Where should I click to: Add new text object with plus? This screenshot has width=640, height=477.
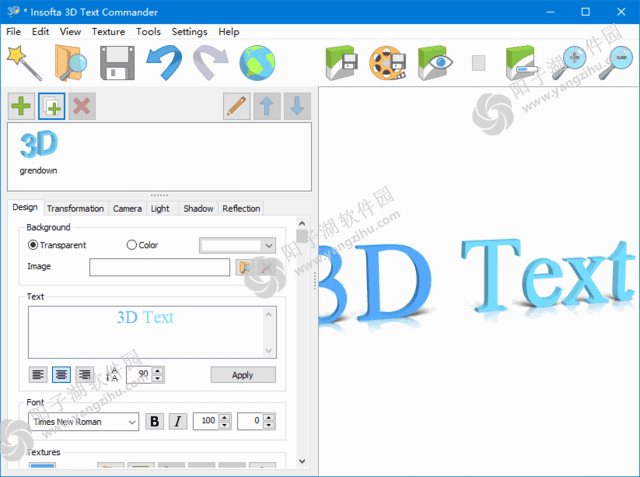(x=21, y=106)
